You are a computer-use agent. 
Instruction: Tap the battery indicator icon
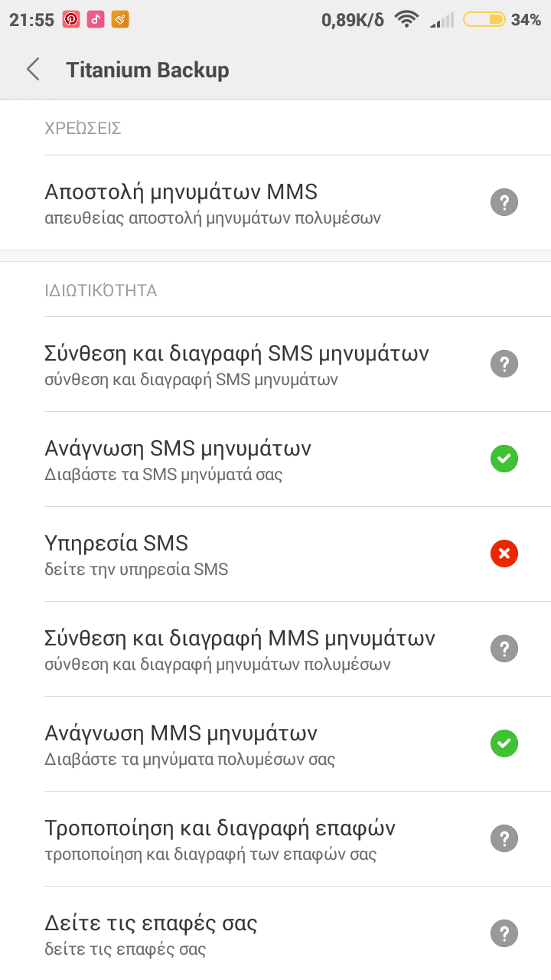484,20
